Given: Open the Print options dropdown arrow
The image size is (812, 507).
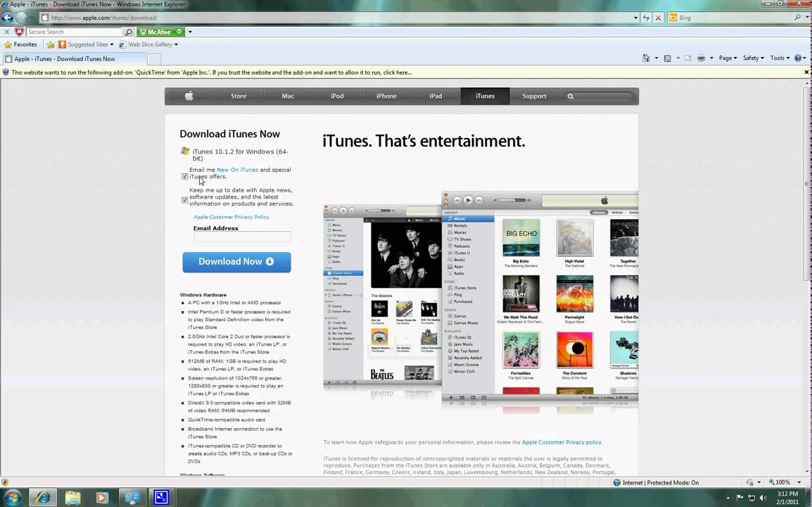Looking at the screenshot, I should point(711,58).
